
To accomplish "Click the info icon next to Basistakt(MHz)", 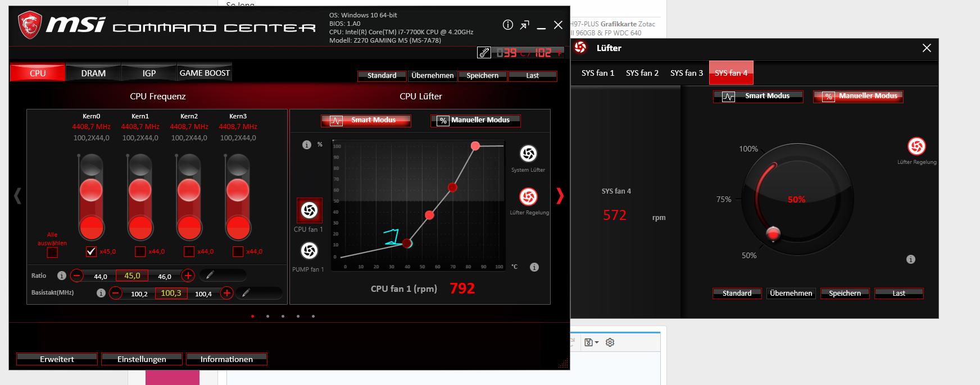I will coord(101,293).
